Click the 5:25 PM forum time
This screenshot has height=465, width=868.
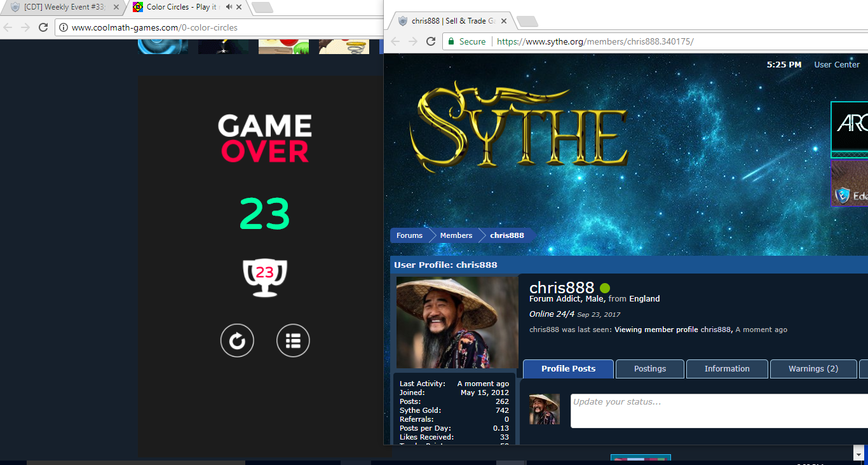coord(784,64)
